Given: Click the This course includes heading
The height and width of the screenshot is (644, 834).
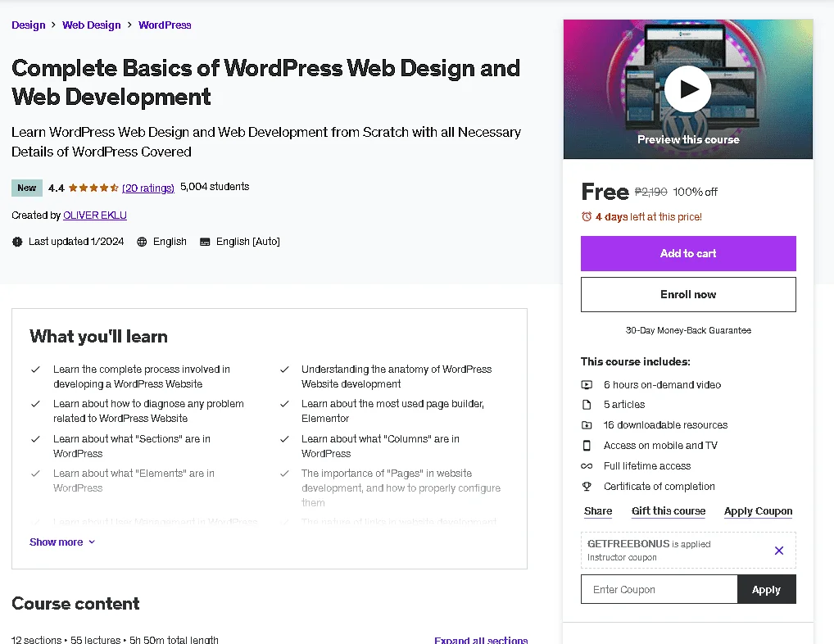Looking at the screenshot, I should (x=636, y=361).
